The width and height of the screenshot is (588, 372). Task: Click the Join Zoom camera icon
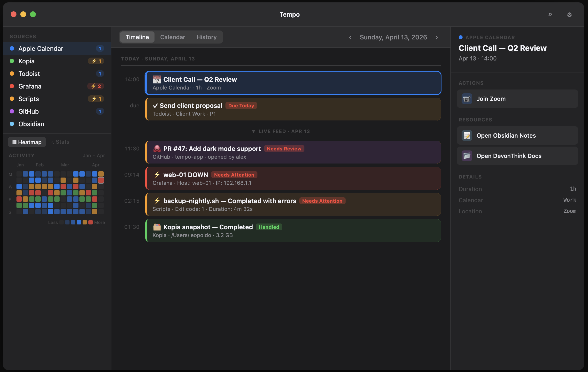pos(467,99)
